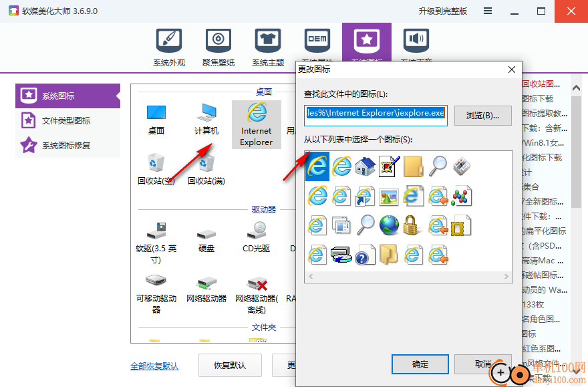Select the 计算机 computer icon item
Screen dimensions: 588x387
tap(206, 120)
